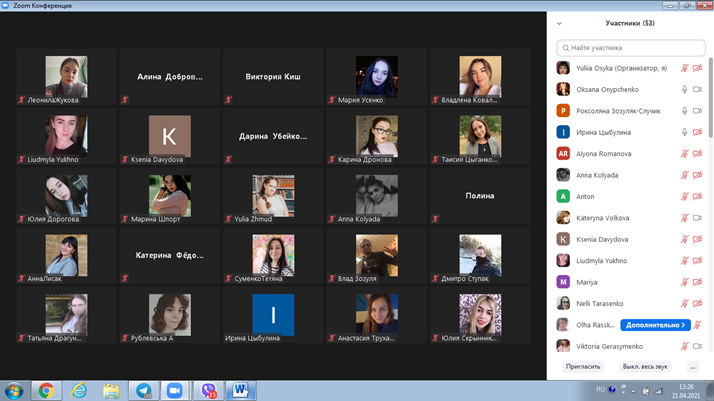Click the Найти участника search field
This screenshot has width=714, height=401.
[x=630, y=47]
